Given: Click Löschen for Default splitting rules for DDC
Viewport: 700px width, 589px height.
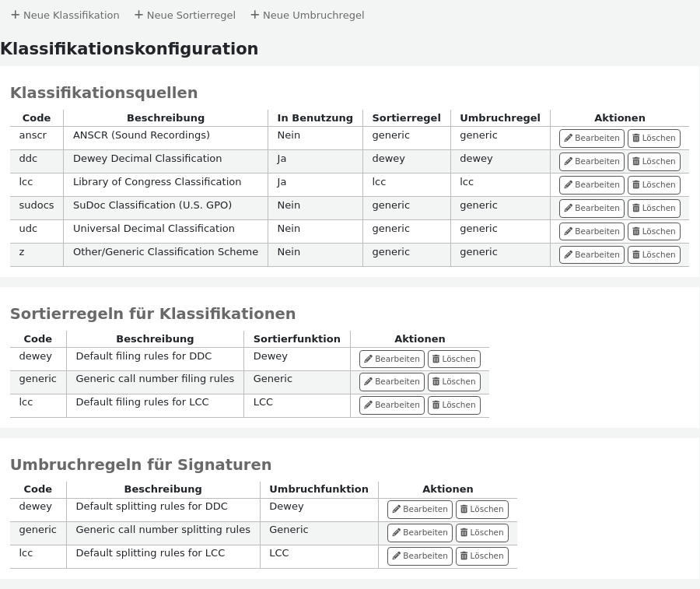Looking at the screenshot, I should coord(481,509).
